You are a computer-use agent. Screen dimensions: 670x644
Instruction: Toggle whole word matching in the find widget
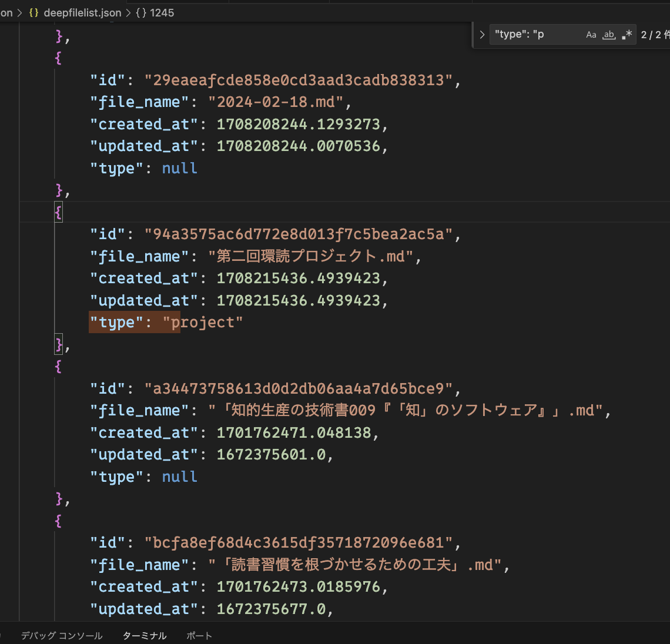click(x=608, y=34)
